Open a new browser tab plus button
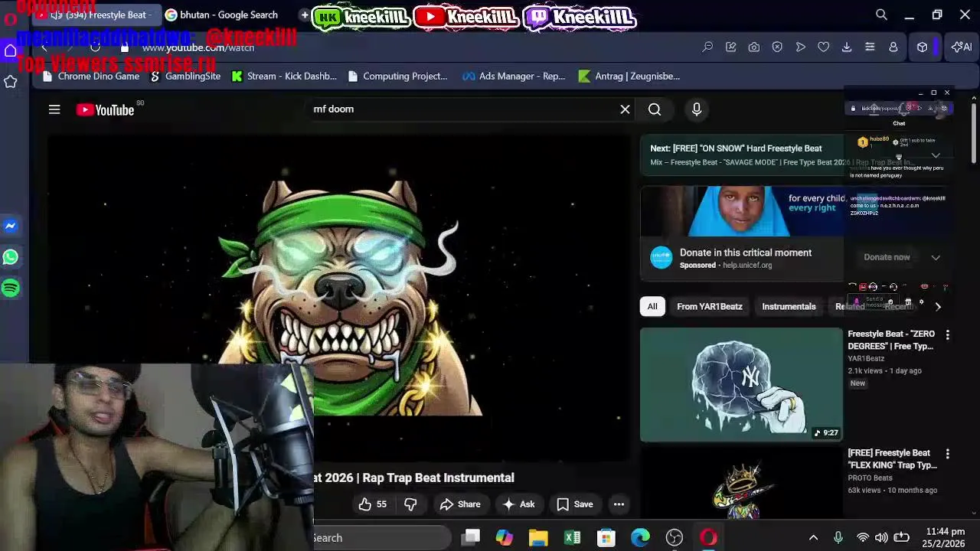Viewport: 980px width, 551px height. point(305,15)
